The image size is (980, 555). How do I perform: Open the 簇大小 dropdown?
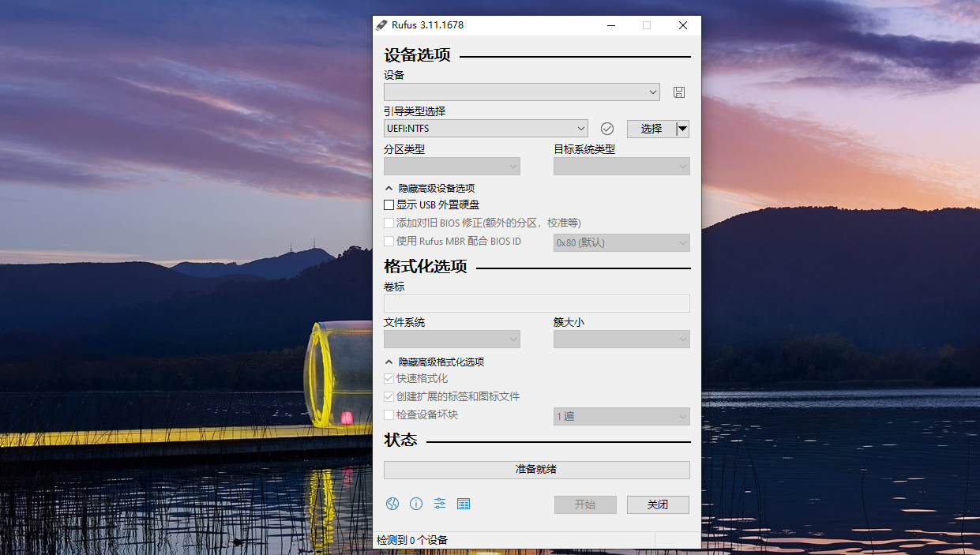621,339
